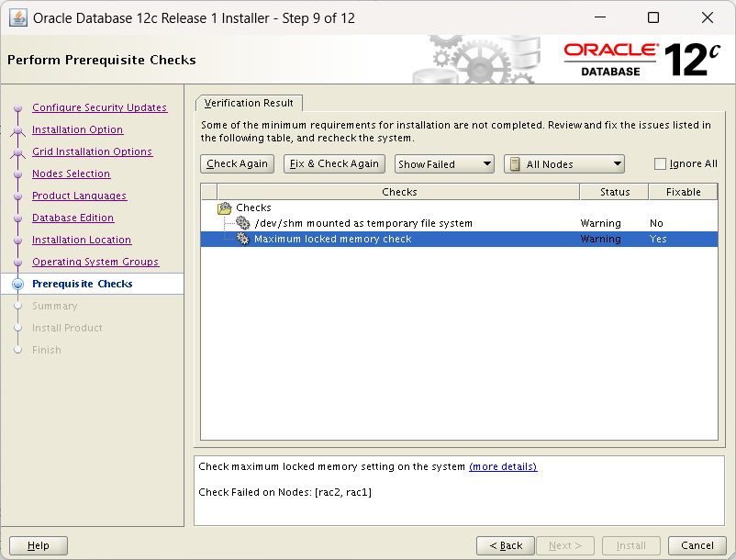Click the Java installer title bar icon
This screenshot has width=736, height=560.
[x=18, y=18]
